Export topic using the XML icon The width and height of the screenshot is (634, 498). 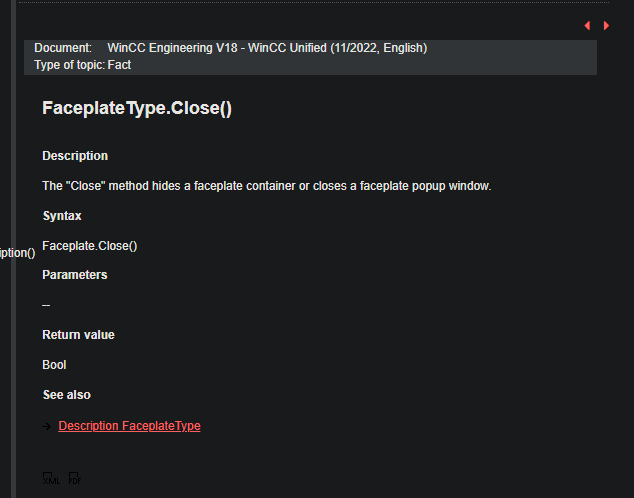click(x=51, y=479)
